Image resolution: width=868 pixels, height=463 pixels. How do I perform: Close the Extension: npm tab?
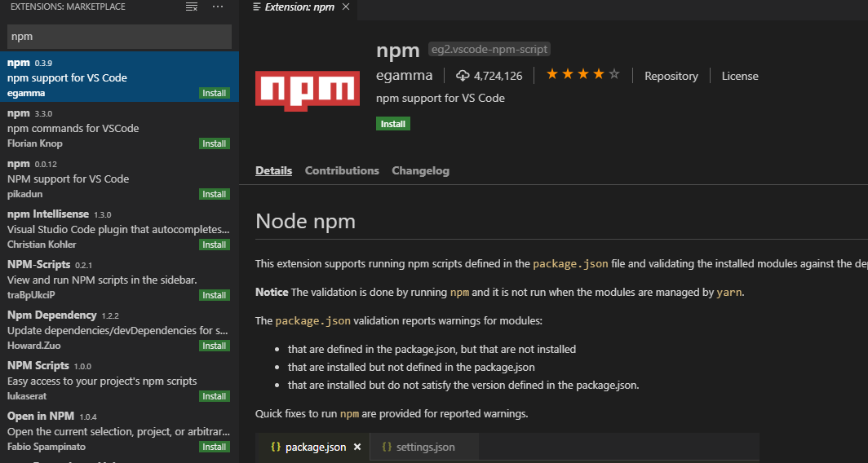(x=345, y=7)
